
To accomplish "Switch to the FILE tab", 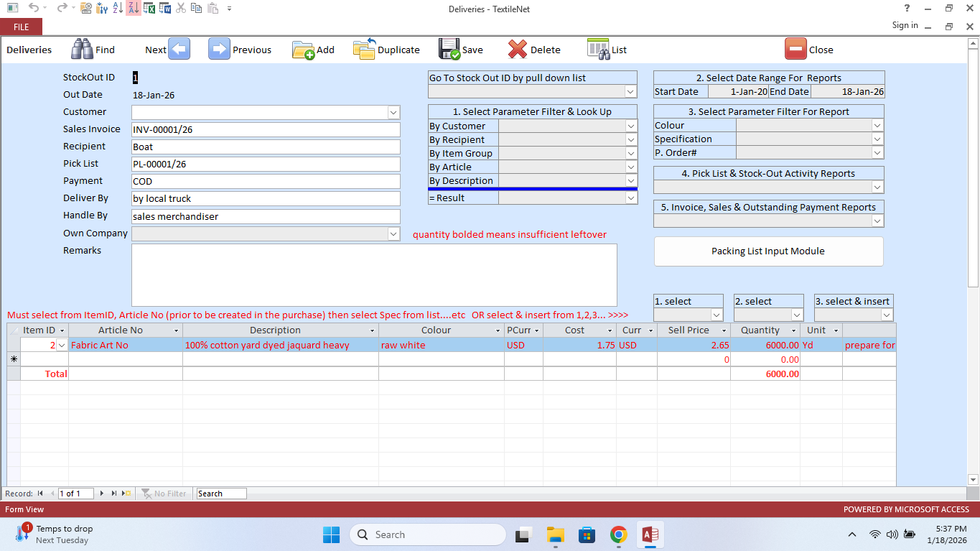I will [21, 26].
